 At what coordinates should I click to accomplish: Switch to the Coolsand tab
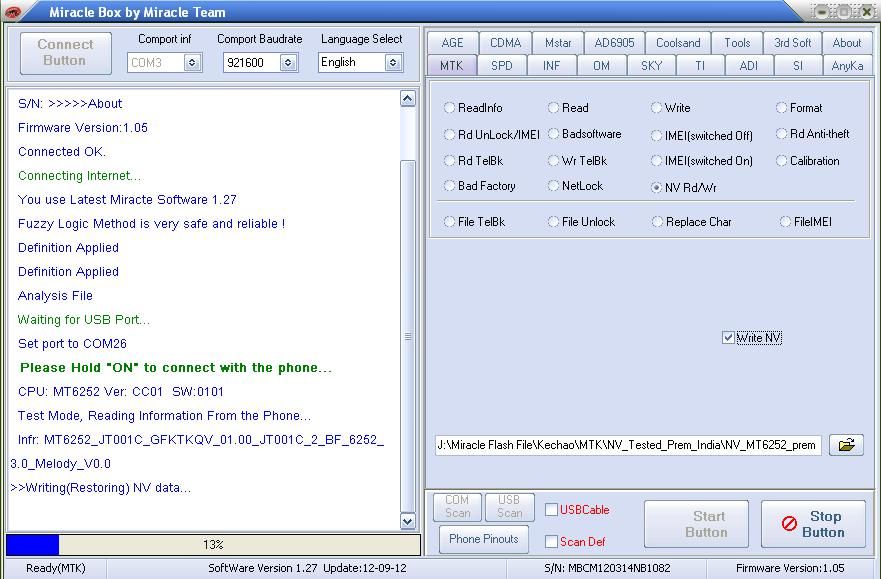[678, 43]
